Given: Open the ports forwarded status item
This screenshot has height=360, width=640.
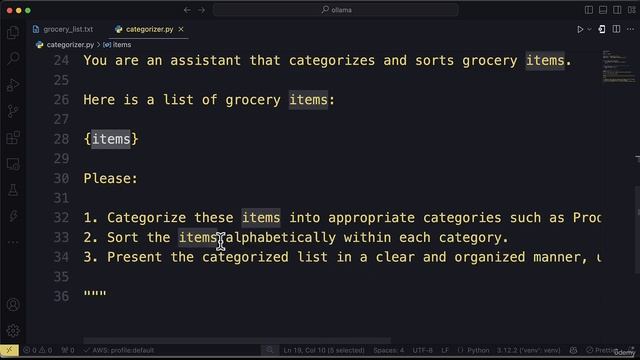Looking at the screenshot, I should [68, 350].
